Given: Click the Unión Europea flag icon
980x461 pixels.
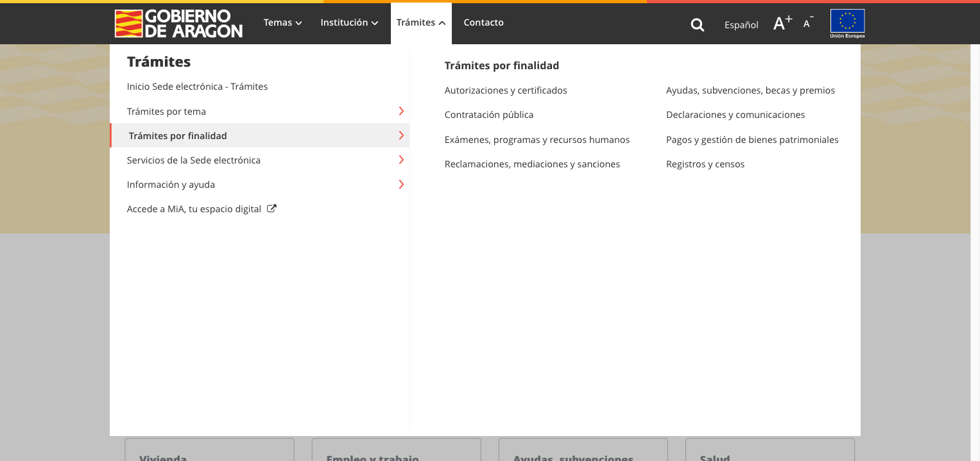Looking at the screenshot, I should [x=847, y=24].
